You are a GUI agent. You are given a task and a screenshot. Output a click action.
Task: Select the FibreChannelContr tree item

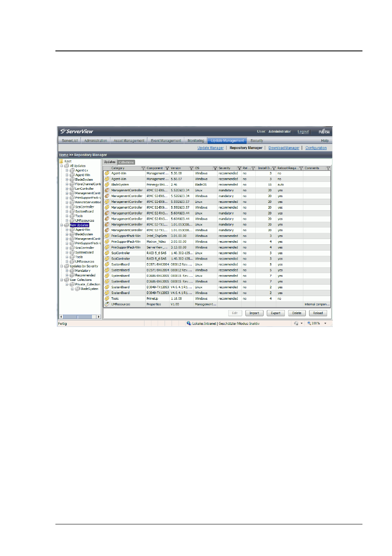[x=88, y=184]
